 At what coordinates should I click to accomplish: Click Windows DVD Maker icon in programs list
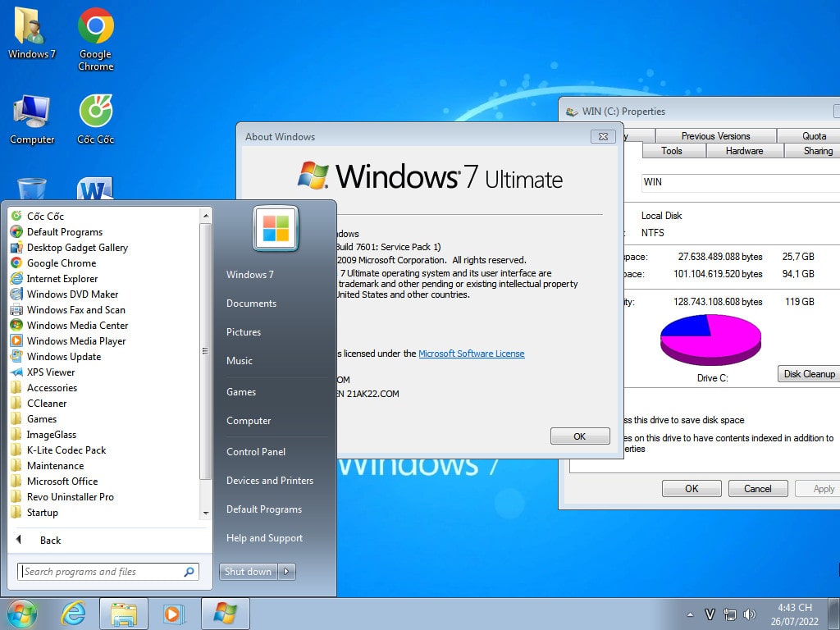pyautogui.click(x=16, y=294)
